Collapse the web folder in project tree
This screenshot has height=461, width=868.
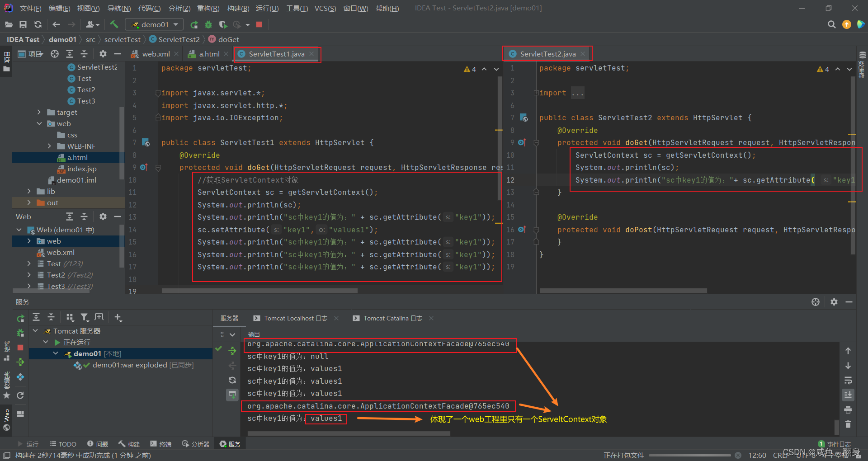point(39,123)
